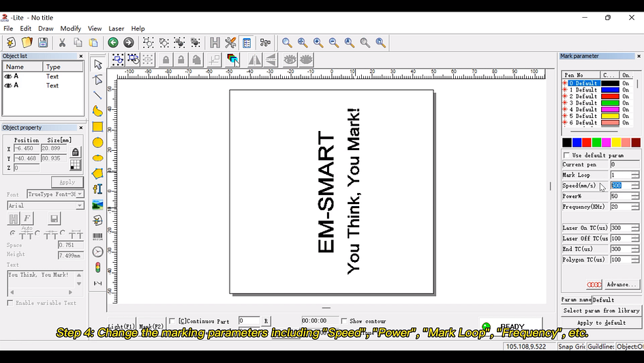
Task: Close the Object list panel
Action: click(81, 56)
